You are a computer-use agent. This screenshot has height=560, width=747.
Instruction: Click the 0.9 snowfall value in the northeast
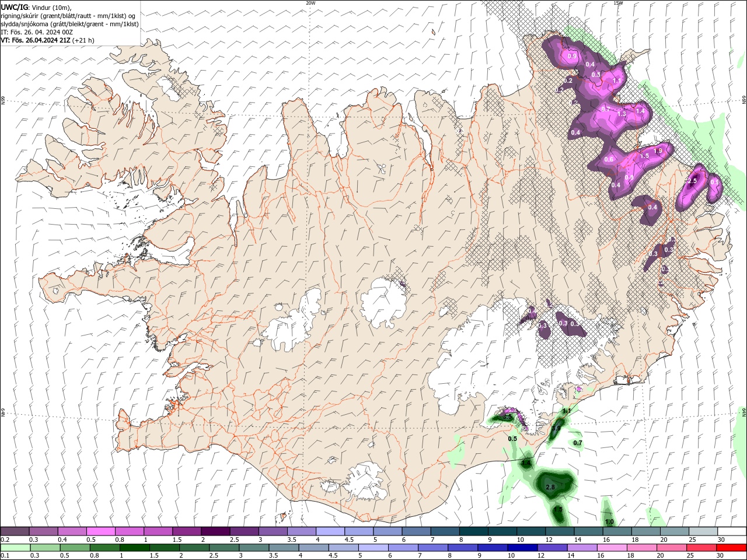(572, 56)
